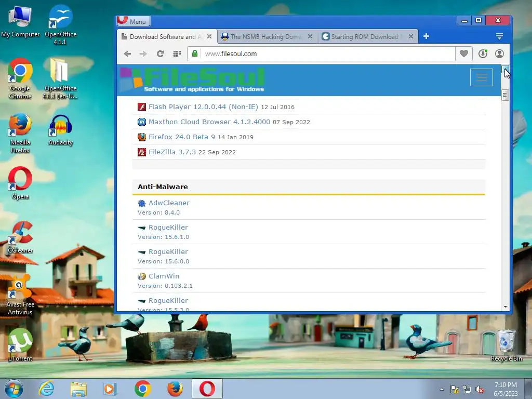The image size is (532, 399).
Task: Open FileZilla 3.7.3 link
Action: click(172, 152)
